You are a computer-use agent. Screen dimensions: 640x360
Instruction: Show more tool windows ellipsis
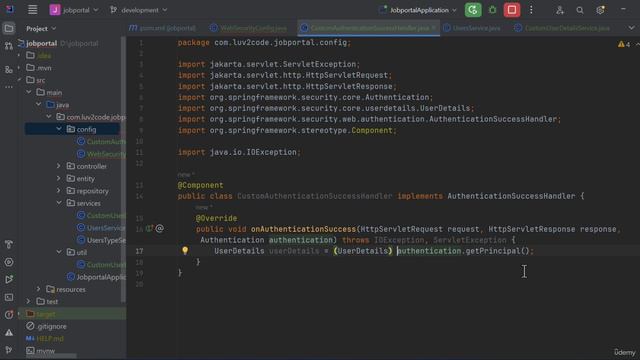point(9,87)
